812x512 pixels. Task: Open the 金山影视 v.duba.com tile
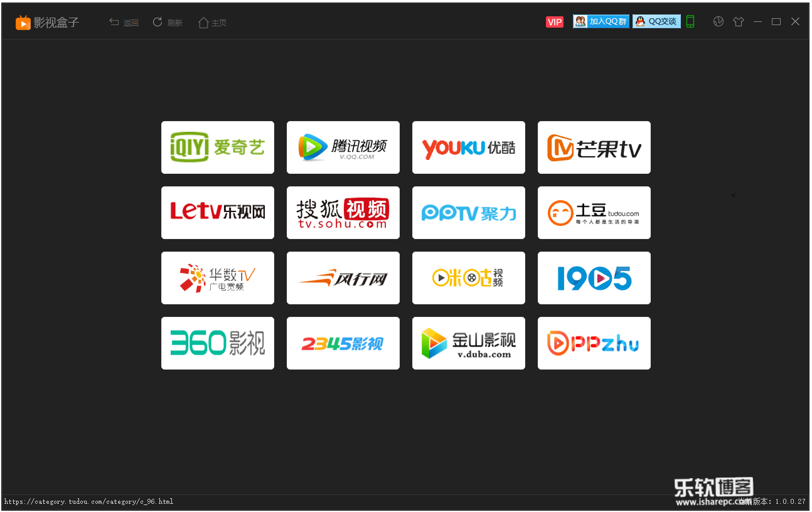[469, 343]
